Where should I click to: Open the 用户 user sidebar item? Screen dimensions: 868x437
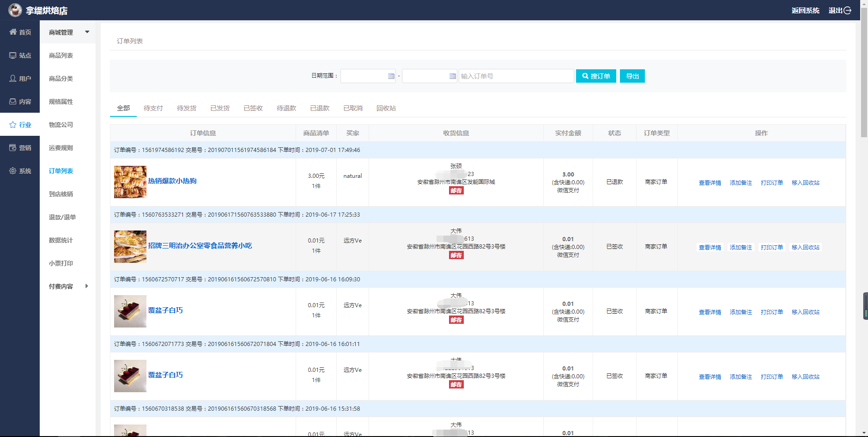tap(20, 78)
